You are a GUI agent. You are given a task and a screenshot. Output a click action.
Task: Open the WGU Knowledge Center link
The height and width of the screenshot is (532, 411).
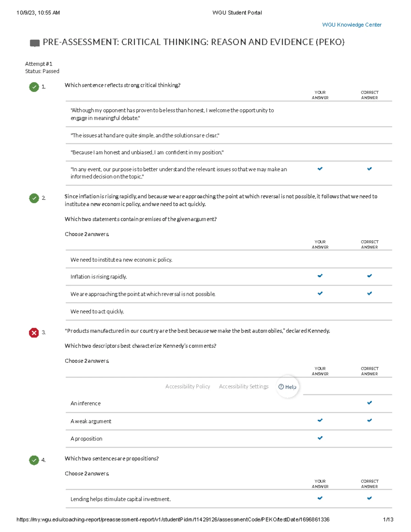[351, 25]
